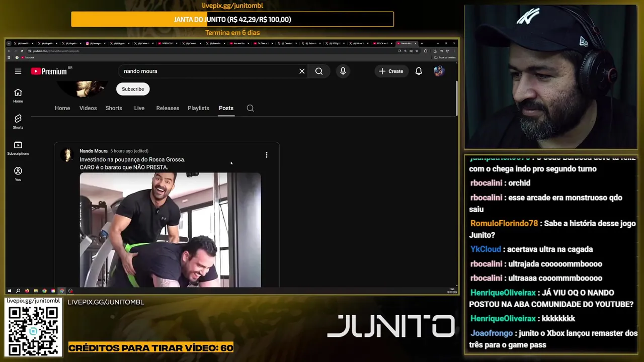Screen dimensions: 644x362
Task: Search within the channel using magnifier icon
Action: tap(250, 108)
